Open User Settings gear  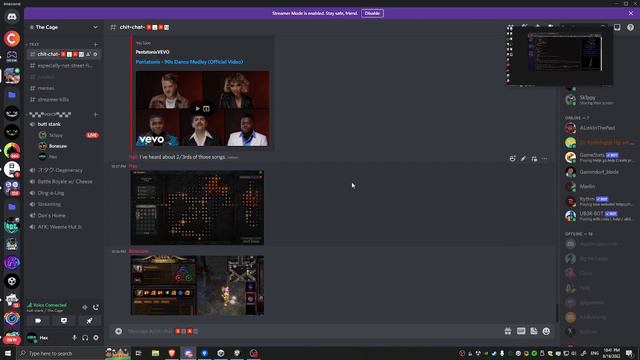coord(96,338)
